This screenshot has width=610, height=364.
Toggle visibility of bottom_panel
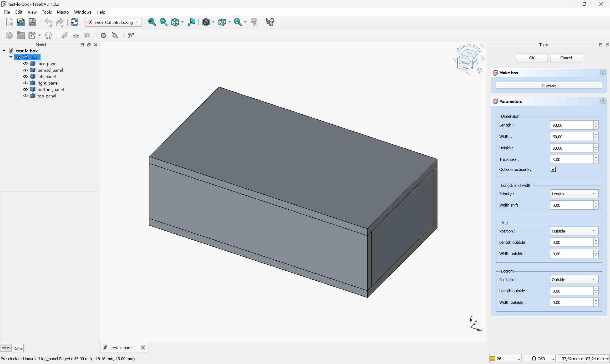(x=25, y=89)
